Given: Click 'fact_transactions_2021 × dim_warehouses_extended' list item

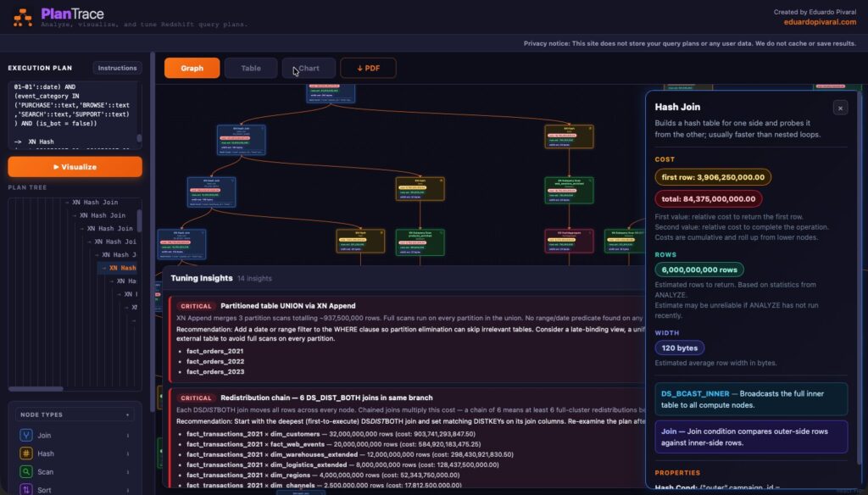Looking at the screenshot, I should coord(350,454).
